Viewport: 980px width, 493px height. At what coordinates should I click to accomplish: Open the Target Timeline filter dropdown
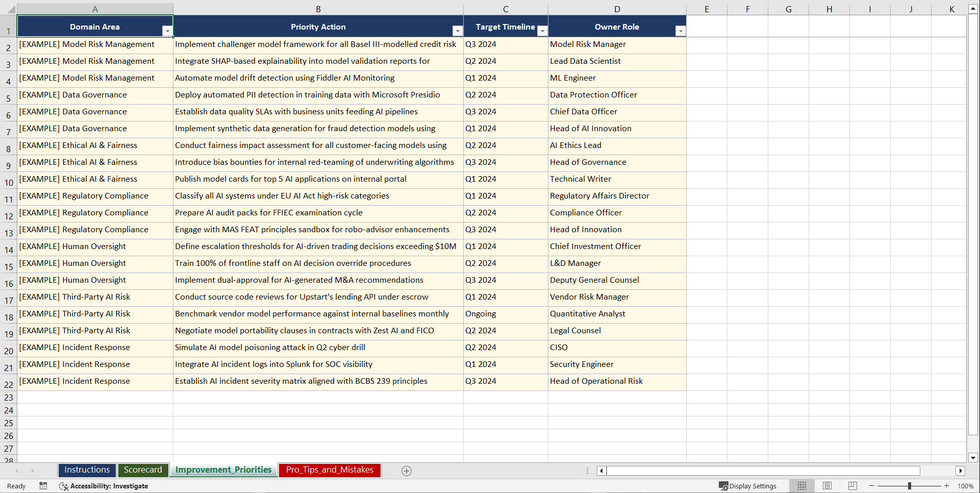point(542,31)
